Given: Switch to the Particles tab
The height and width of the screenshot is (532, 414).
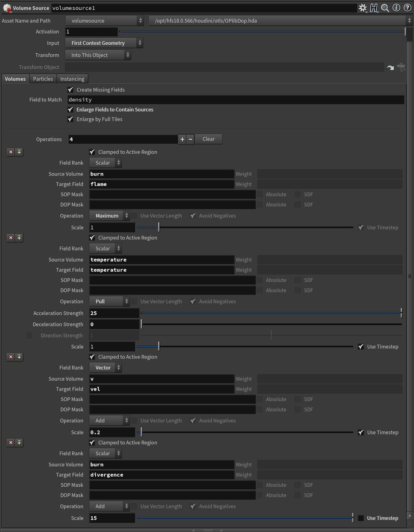Looking at the screenshot, I should point(43,79).
